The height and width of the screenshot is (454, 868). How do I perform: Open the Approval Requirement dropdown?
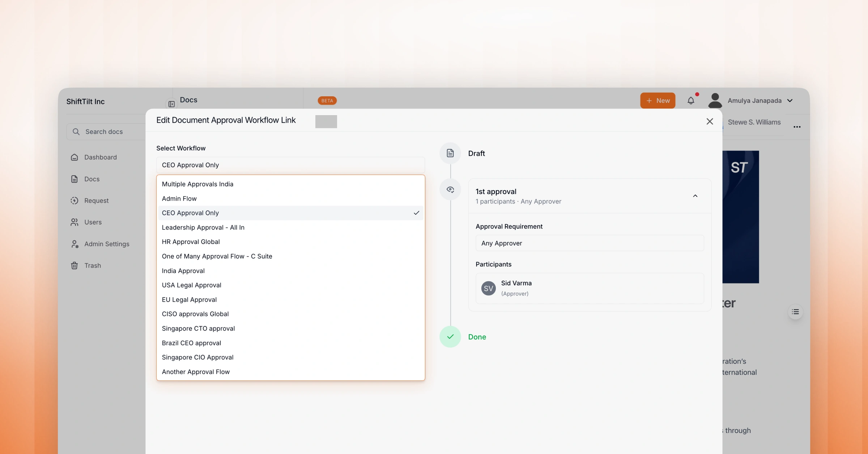click(x=590, y=243)
